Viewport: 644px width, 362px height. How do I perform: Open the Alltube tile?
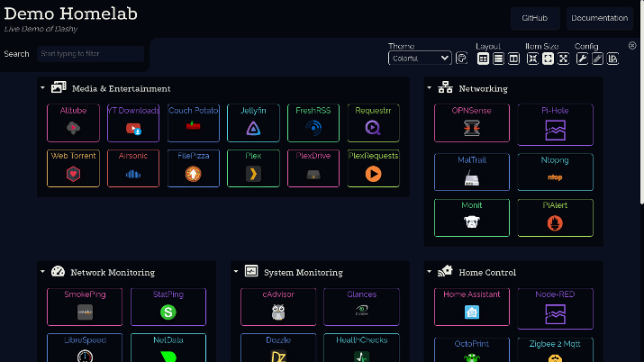point(73,122)
